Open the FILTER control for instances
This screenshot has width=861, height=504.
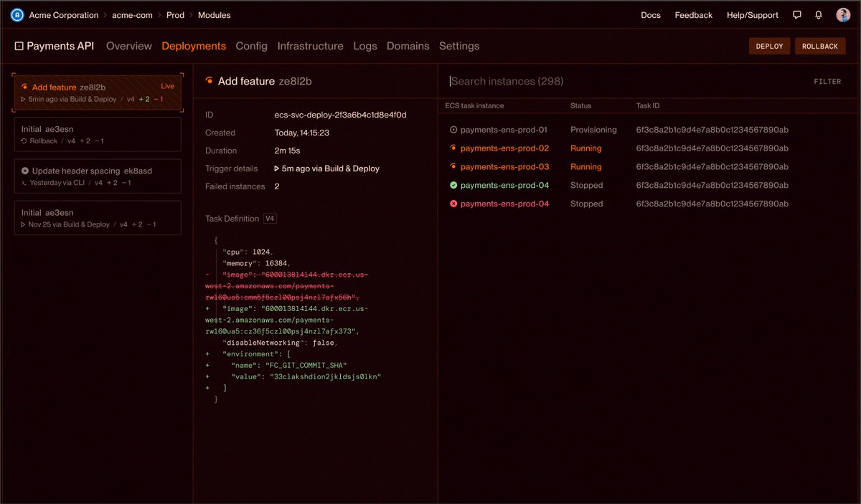(827, 82)
